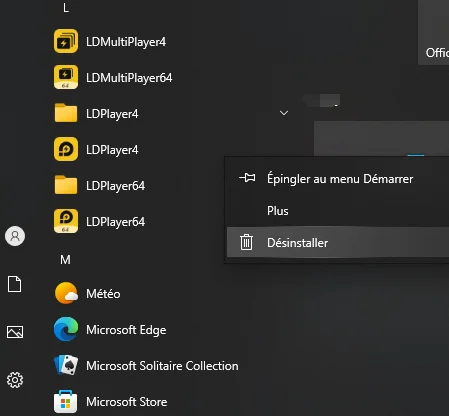
Task: Click the user account avatar icon
Action: pos(15,236)
